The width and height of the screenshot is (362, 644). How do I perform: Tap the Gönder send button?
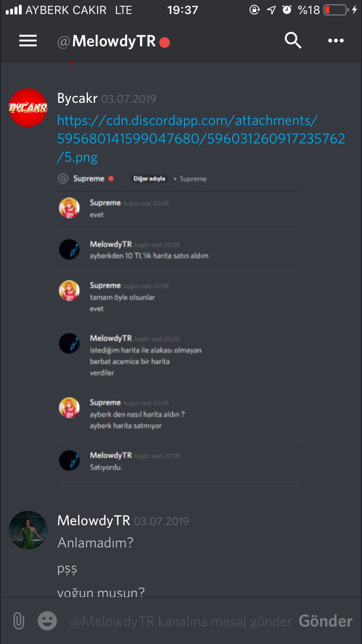pos(326,621)
